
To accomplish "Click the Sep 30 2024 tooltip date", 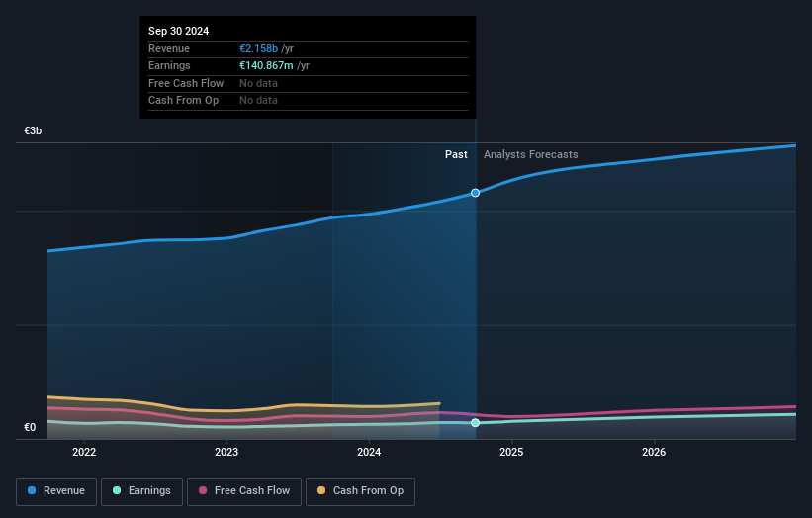I will click(x=179, y=31).
